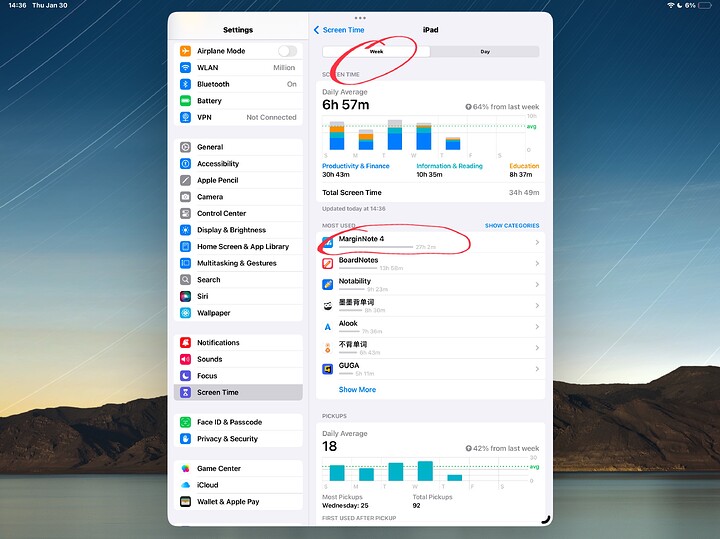The width and height of the screenshot is (720, 539).
Task: Expand 不背单词 usage details chevron
Action: (x=537, y=348)
